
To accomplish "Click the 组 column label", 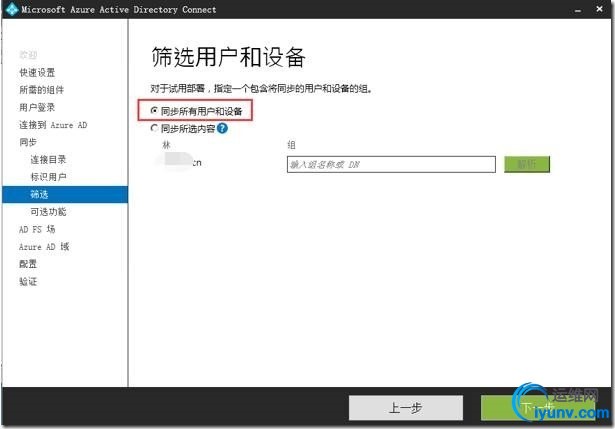I will [x=291, y=145].
